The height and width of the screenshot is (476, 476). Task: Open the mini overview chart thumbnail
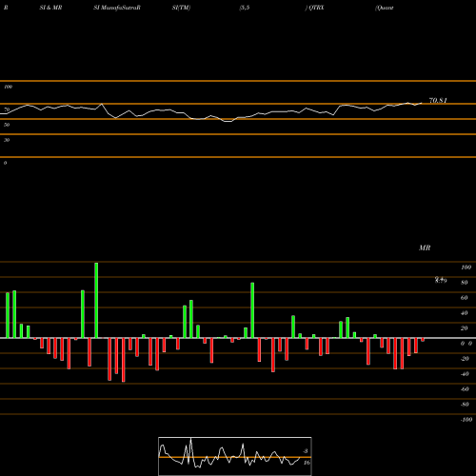click(x=235, y=456)
